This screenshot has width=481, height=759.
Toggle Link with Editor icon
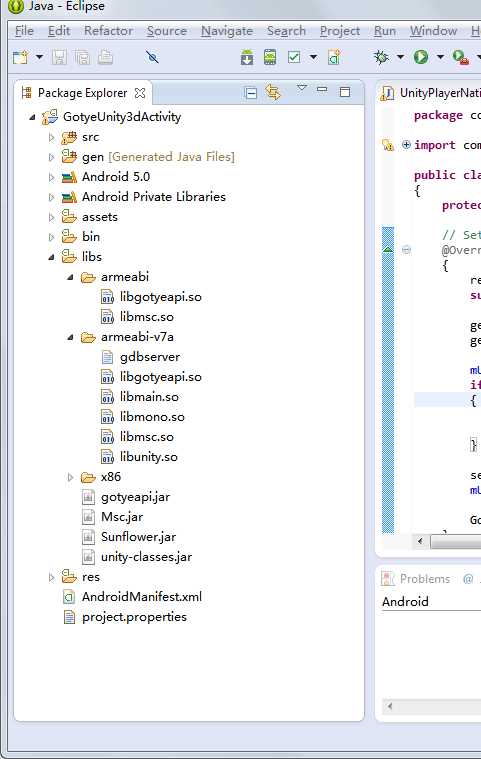273,92
